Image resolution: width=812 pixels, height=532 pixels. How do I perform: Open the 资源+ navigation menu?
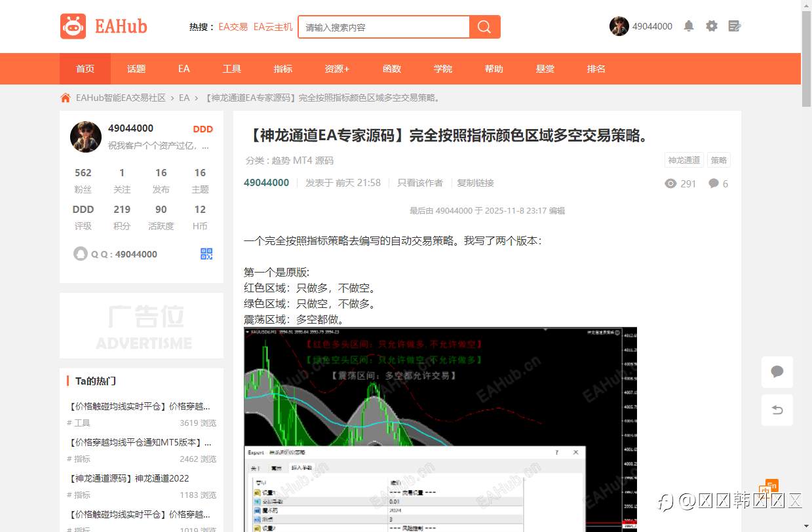point(336,68)
